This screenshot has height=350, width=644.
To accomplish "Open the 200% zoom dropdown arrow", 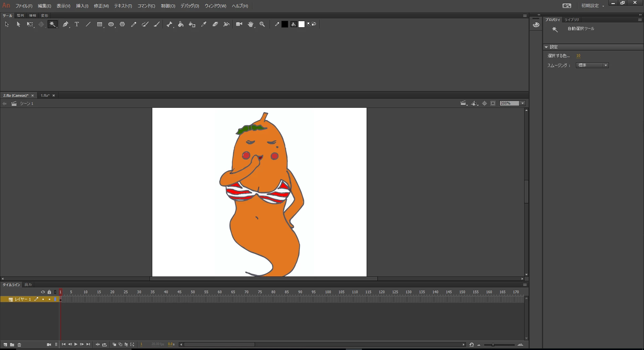I will (x=523, y=103).
